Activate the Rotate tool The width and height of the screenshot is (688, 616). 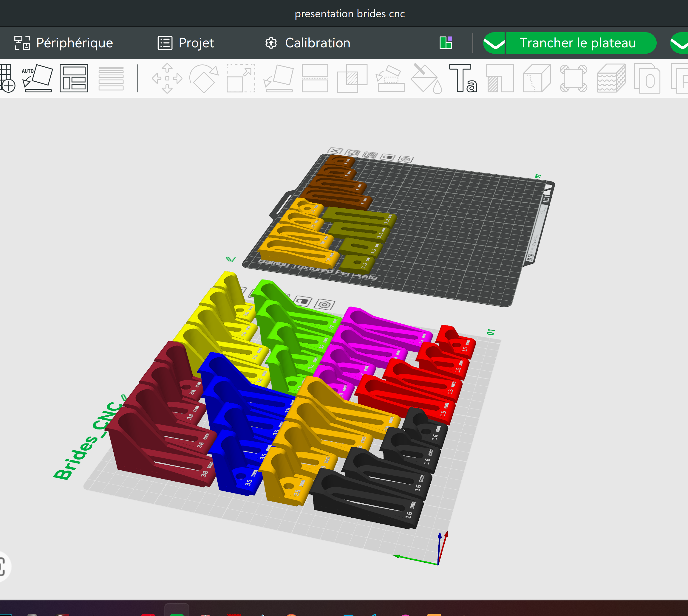click(204, 78)
